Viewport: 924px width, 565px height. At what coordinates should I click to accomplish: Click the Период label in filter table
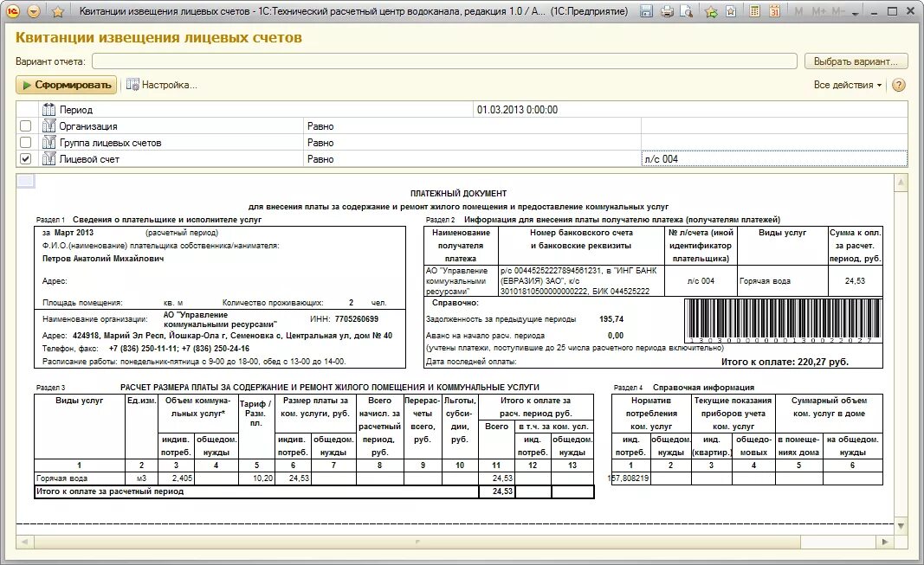tap(76, 110)
